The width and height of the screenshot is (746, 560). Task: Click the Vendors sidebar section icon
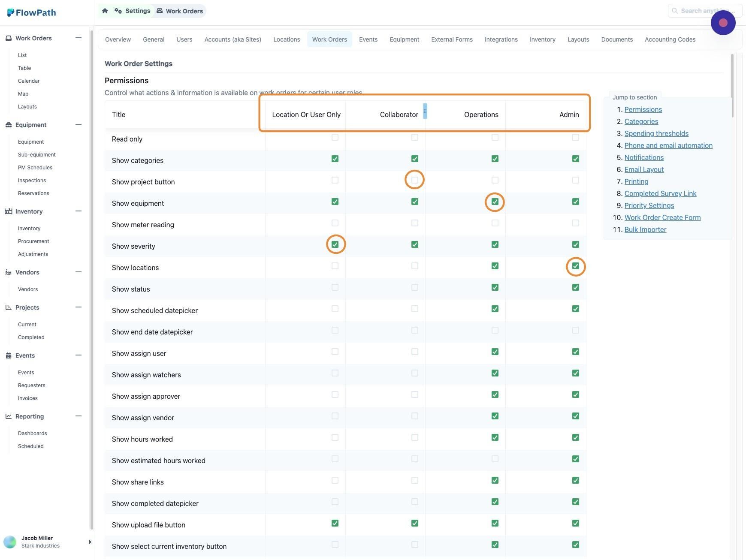click(9, 272)
